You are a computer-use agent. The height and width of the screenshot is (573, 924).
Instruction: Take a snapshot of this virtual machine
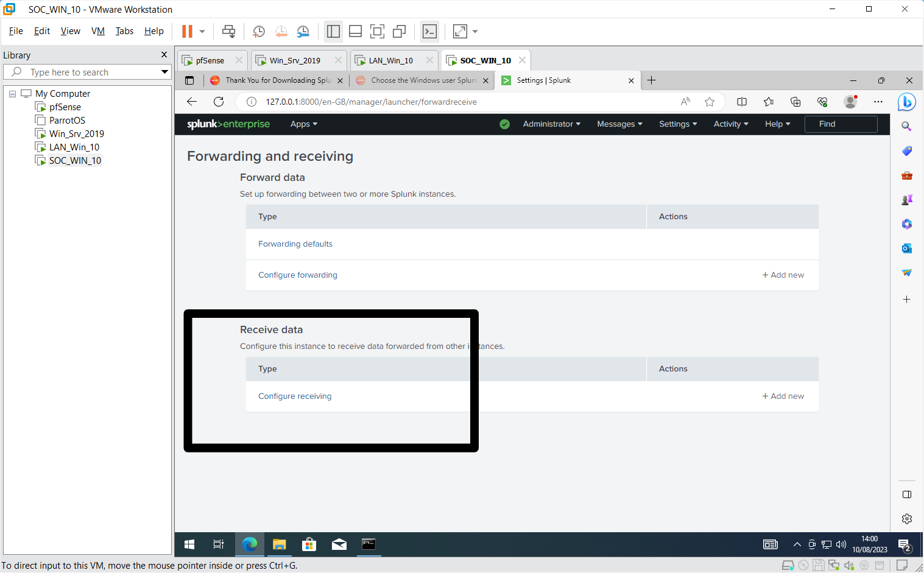[259, 31]
